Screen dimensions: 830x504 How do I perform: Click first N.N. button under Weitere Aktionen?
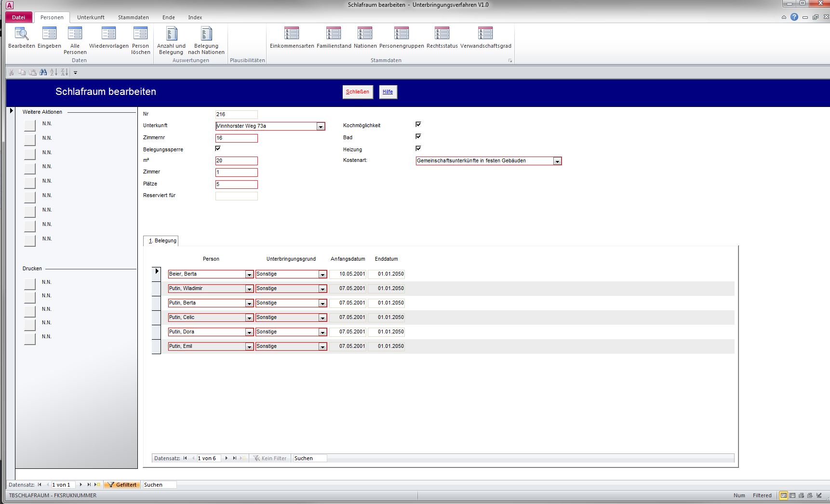(x=30, y=125)
